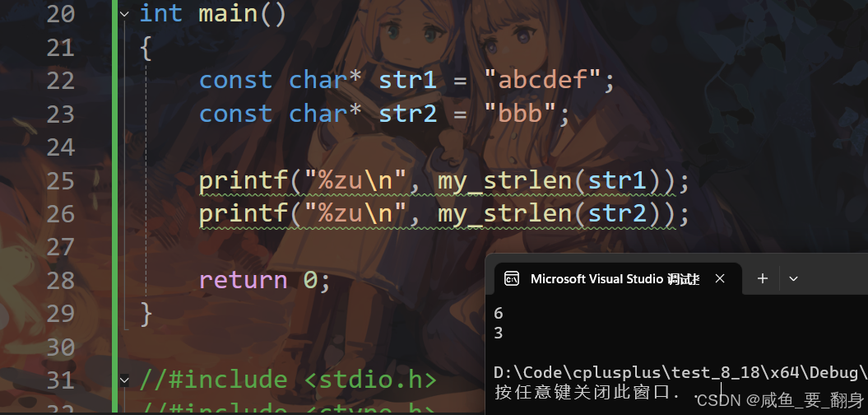Click the return keyword on line 28

click(x=243, y=280)
